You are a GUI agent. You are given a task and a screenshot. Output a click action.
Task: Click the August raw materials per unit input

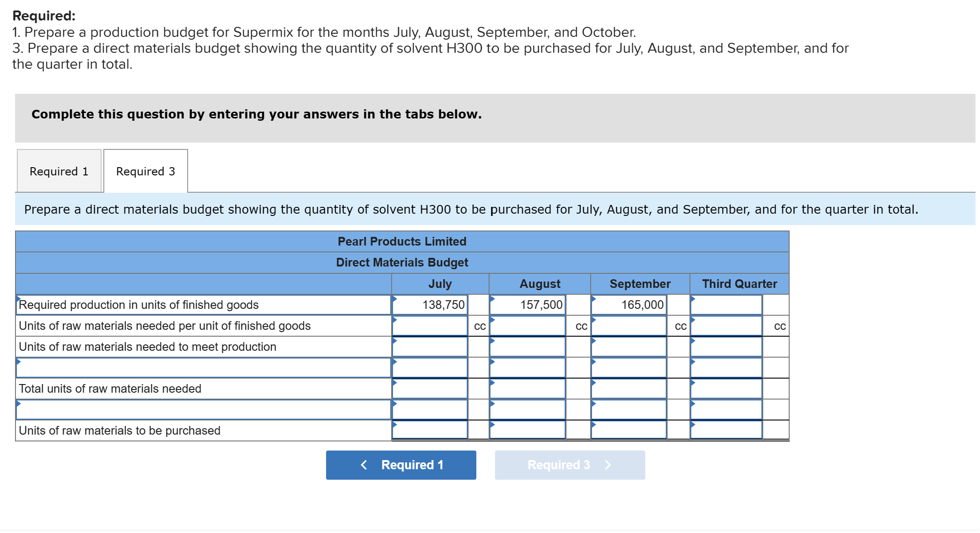coord(527,325)
